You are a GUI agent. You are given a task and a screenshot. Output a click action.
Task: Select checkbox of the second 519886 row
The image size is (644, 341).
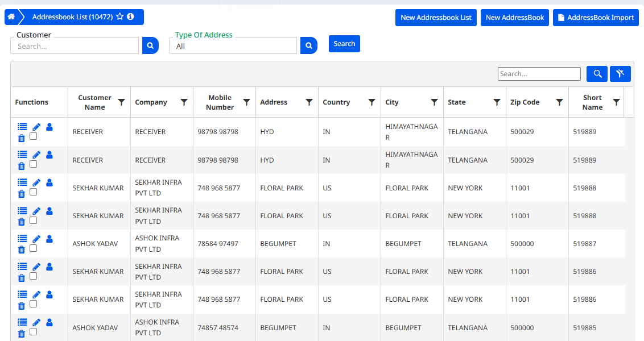(x=34, y=304)
